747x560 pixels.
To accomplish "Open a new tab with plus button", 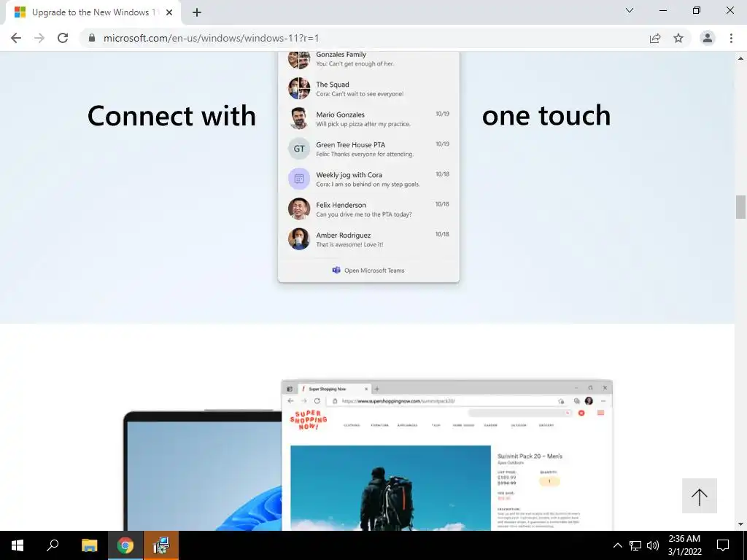I will [197, 13].
